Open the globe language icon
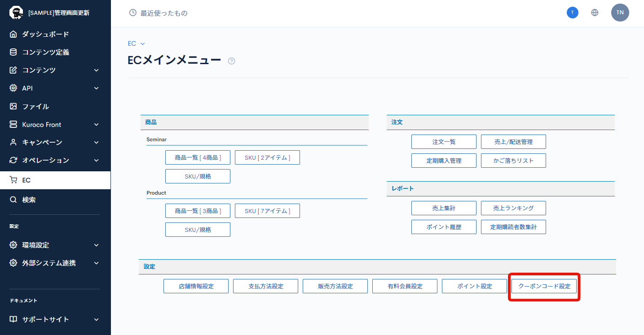The image size is (644, 335). point(595,13)
